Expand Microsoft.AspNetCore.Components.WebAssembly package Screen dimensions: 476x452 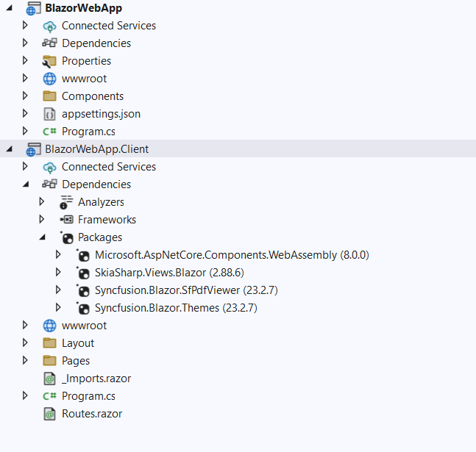[58, 254]
